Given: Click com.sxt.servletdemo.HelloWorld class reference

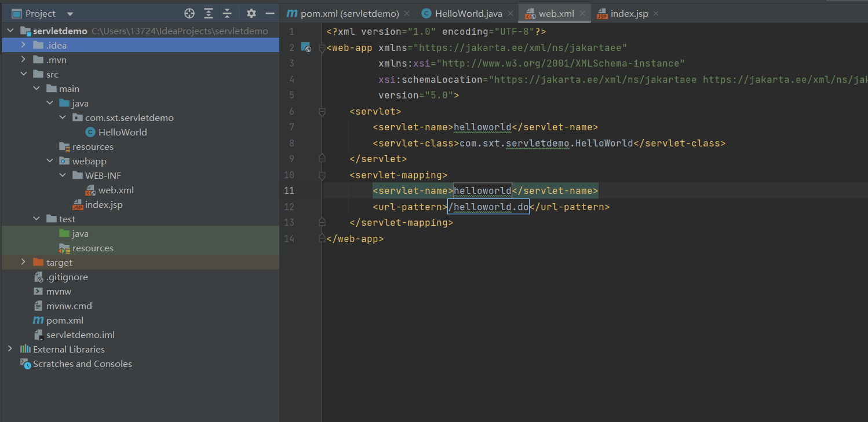Looking at the screenshot, I should 546,143.
